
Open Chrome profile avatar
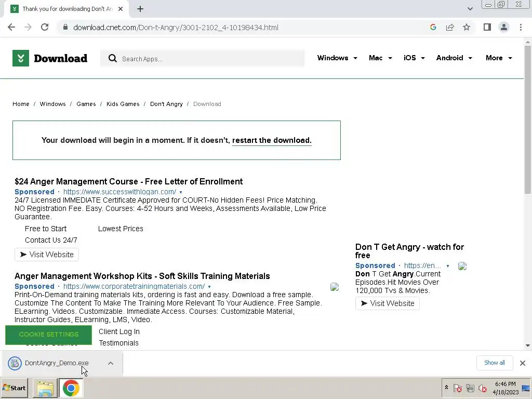click(504, 27)
